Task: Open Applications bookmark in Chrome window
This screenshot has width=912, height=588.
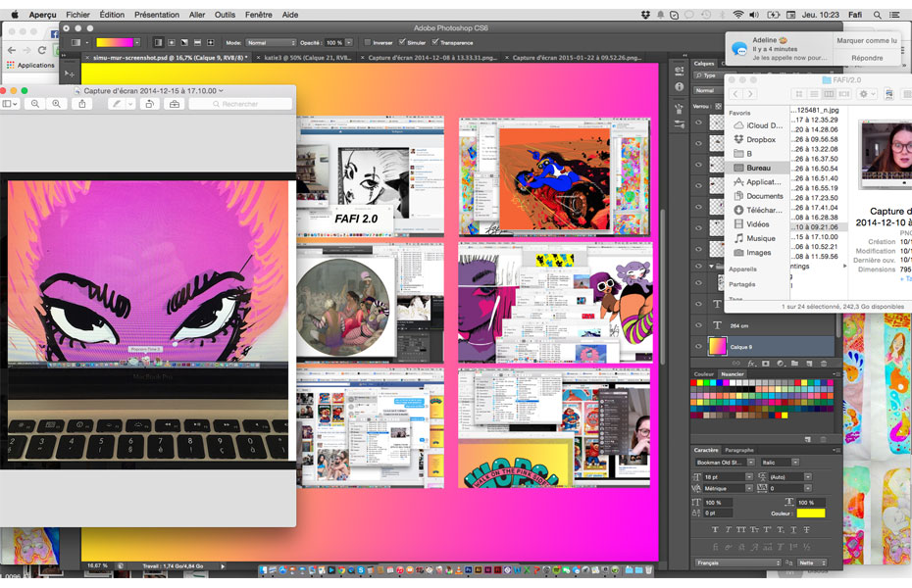Action: [x=30, y=65]
